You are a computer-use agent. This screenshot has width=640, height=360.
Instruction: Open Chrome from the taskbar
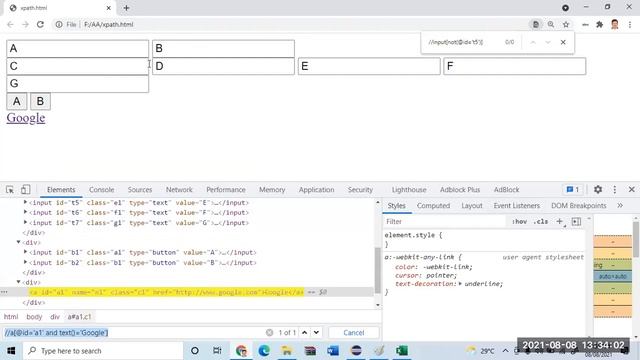(241, 351)
